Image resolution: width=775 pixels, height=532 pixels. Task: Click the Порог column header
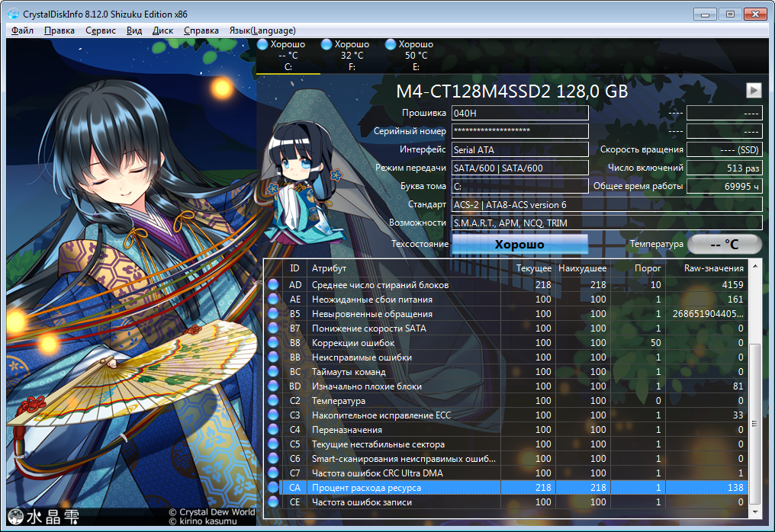(x=638, y=268)
